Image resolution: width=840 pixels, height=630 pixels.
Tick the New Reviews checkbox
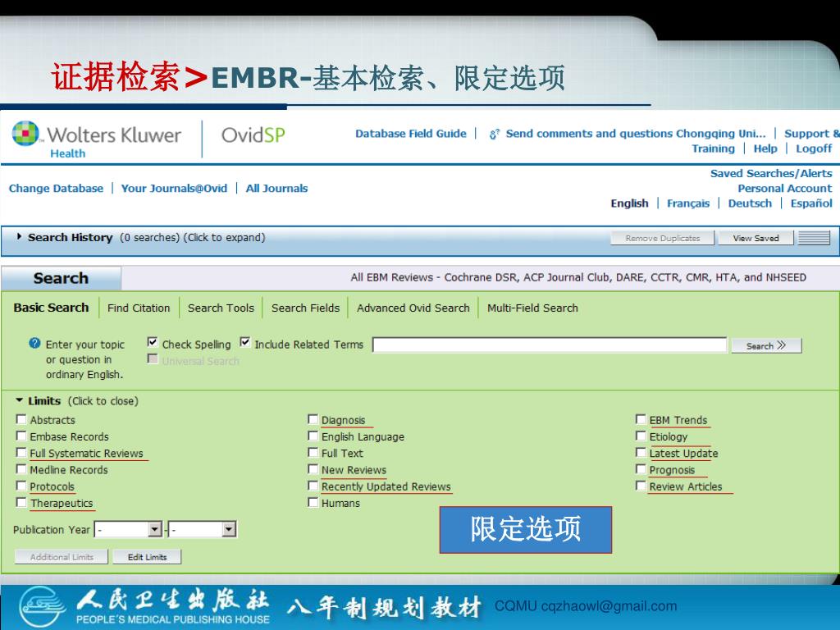(x=313, y=468)
